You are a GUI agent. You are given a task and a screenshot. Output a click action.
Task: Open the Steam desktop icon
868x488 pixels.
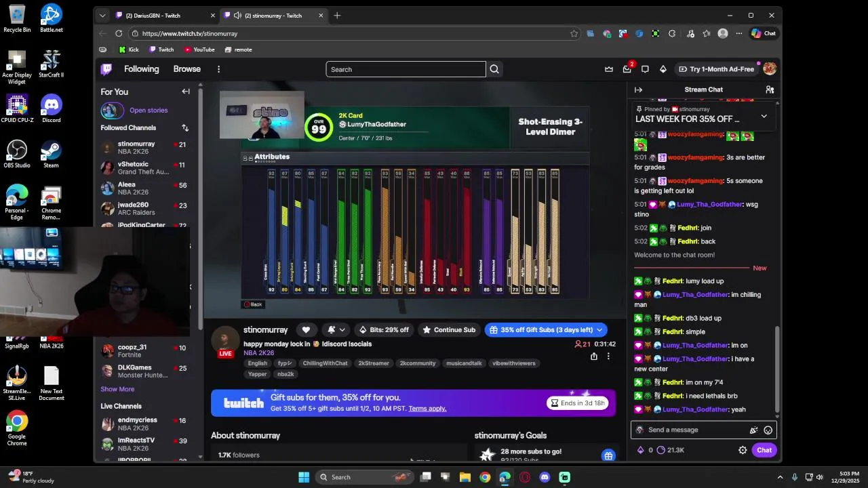(52, 154)
